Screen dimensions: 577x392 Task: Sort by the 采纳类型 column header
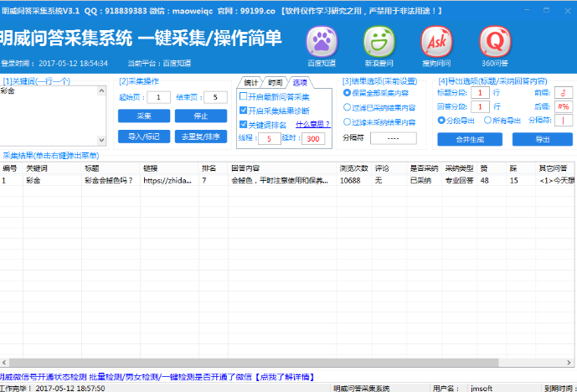[x=459, y=168]
